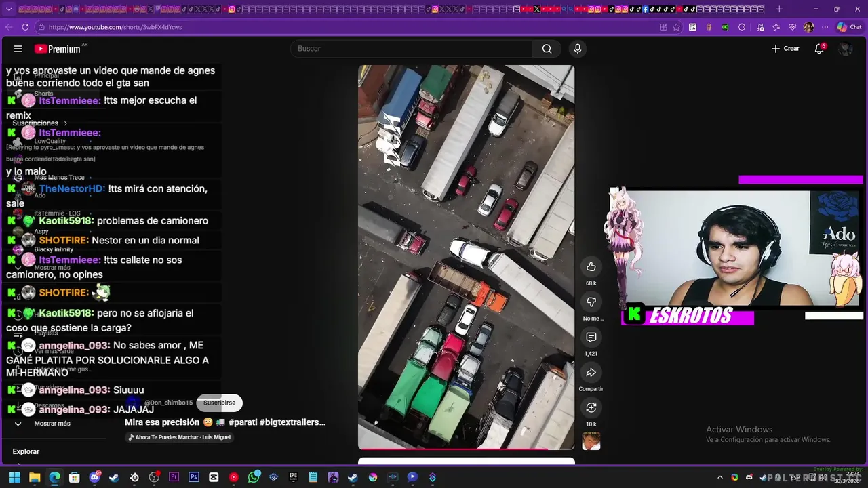Dislike the Short with thumbs down

click(591, 302)
